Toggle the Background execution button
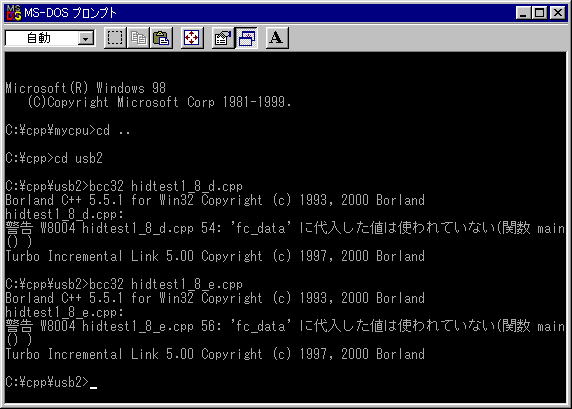Screen dimensions: 572x409 pos(247,38)
